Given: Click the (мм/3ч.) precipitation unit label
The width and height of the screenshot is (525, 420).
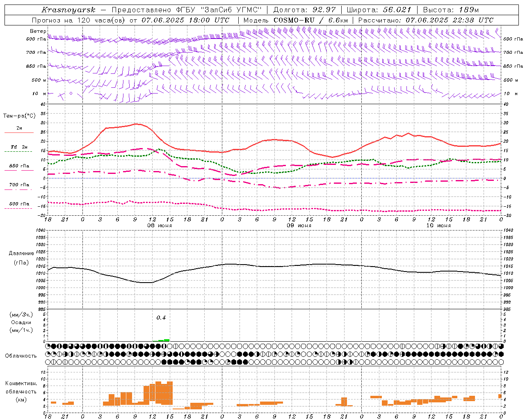Looking at the screenshot, I should [x=22, y=315].
